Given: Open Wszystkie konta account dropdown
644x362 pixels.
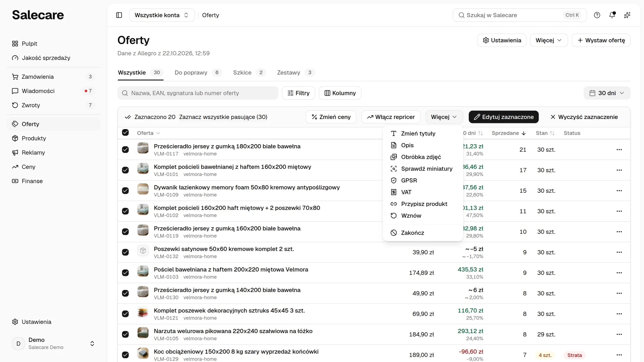Looking at the screenshot, I should pyautogui.click(x=162, y=15).
